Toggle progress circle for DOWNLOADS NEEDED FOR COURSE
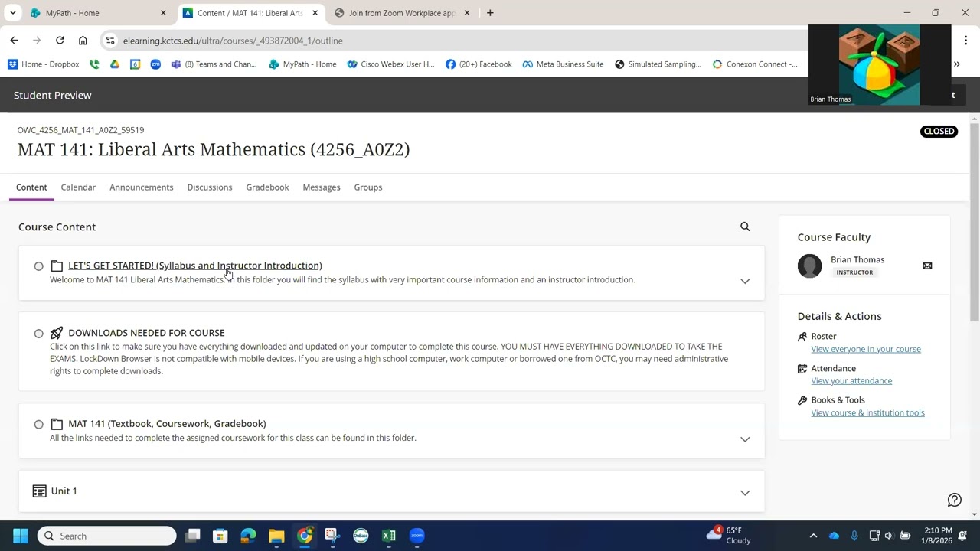This screenshot has width=980, height=551. click(38, 334)
